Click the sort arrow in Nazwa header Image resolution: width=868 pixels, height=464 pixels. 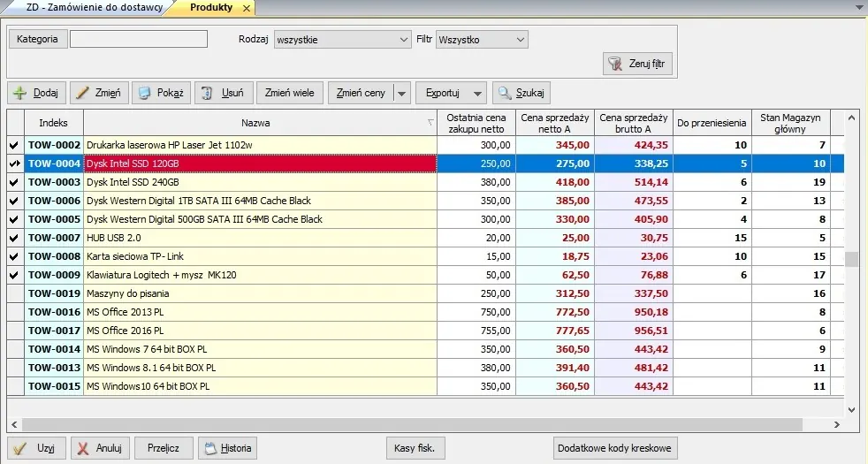click(430, 122)
